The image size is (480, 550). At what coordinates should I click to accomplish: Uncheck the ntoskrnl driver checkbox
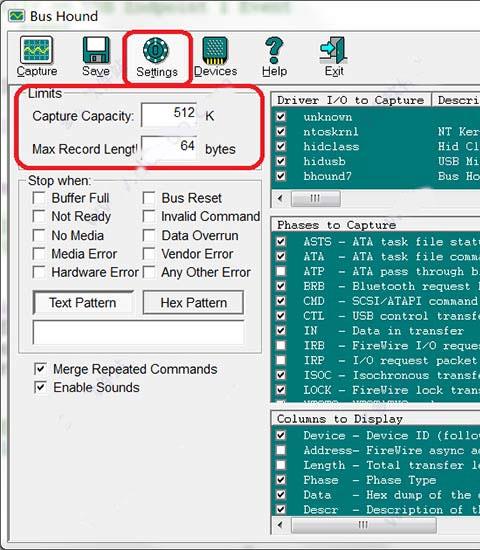pos(281,131)
